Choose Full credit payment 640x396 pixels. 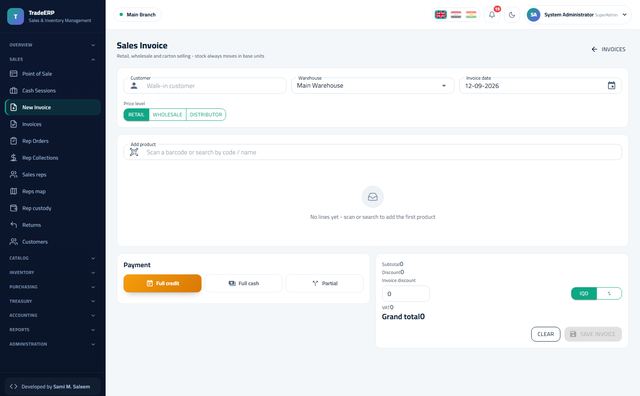pos(162,283)
